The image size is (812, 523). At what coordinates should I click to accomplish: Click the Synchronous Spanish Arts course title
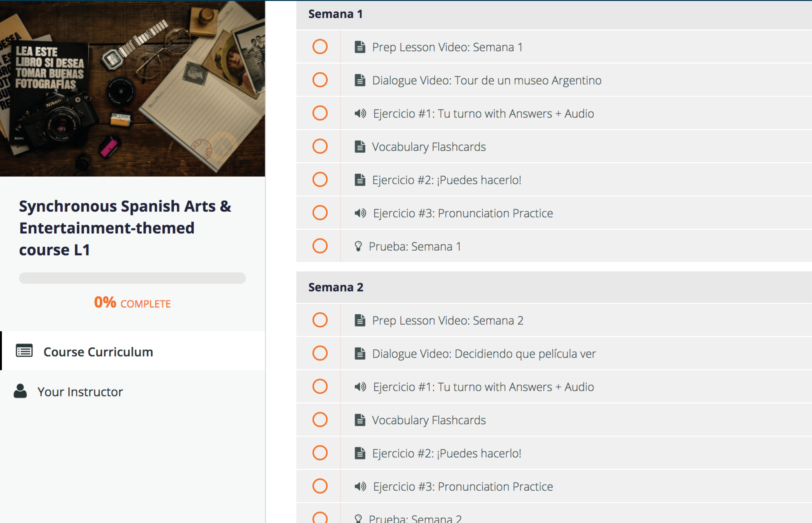tap(125, 228)
